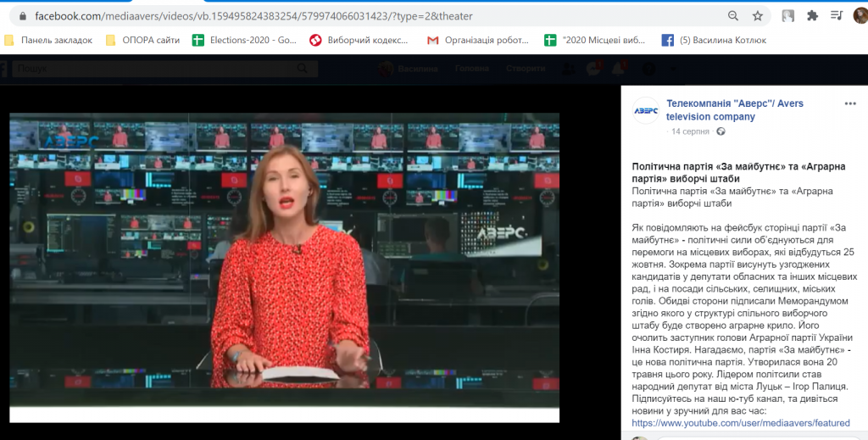868x440 pixels.
Task: Open the Chrome extensions puzzle icon
Action: 812,15
